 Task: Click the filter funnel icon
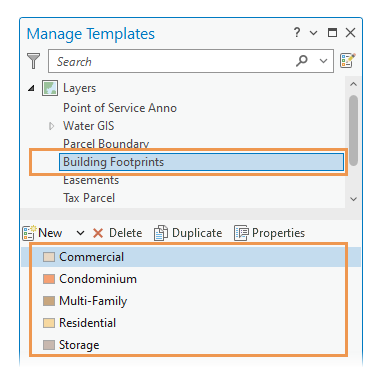[x=33, y=61]
